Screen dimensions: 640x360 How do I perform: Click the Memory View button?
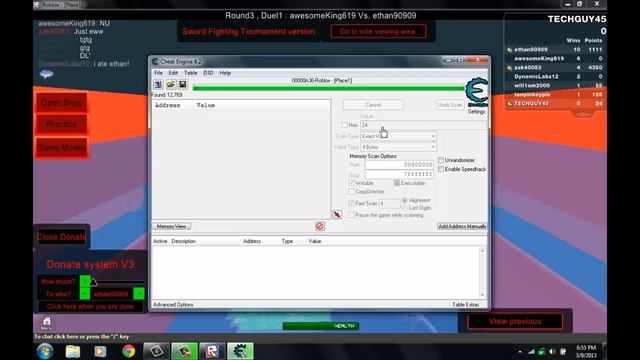(171, 226)
